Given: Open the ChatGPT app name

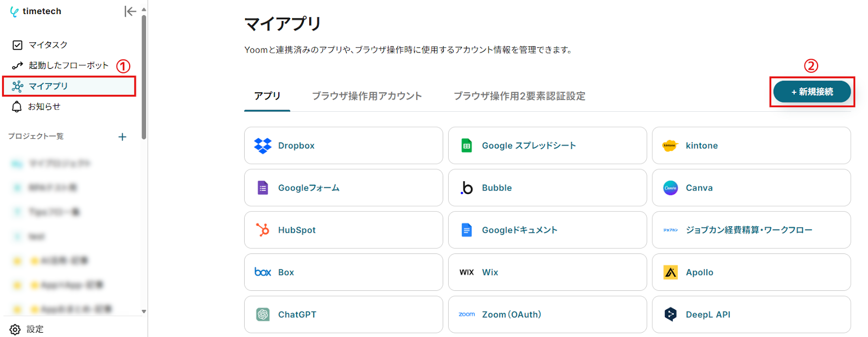Looking at the screenshot, I should click(297, 314).
